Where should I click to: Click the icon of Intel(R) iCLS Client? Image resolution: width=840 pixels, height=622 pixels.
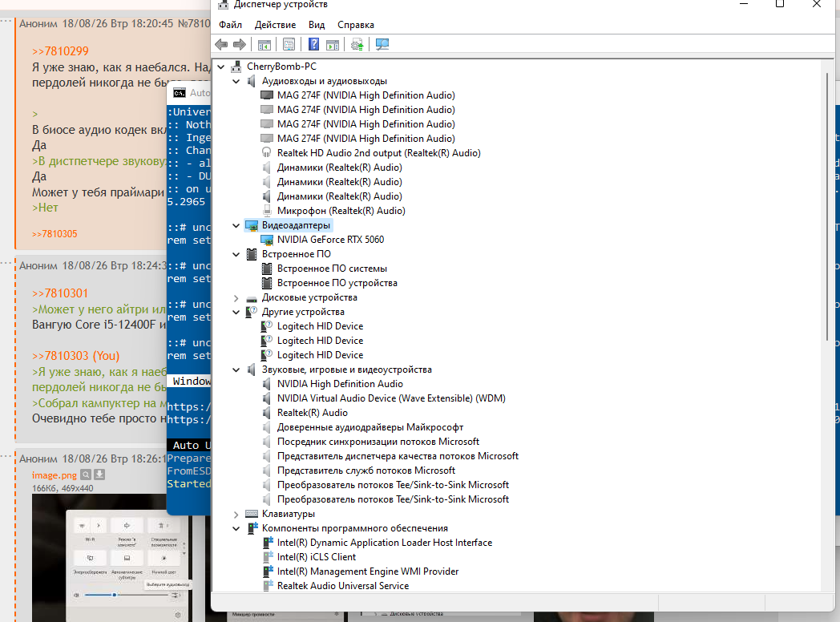point(268,557)
